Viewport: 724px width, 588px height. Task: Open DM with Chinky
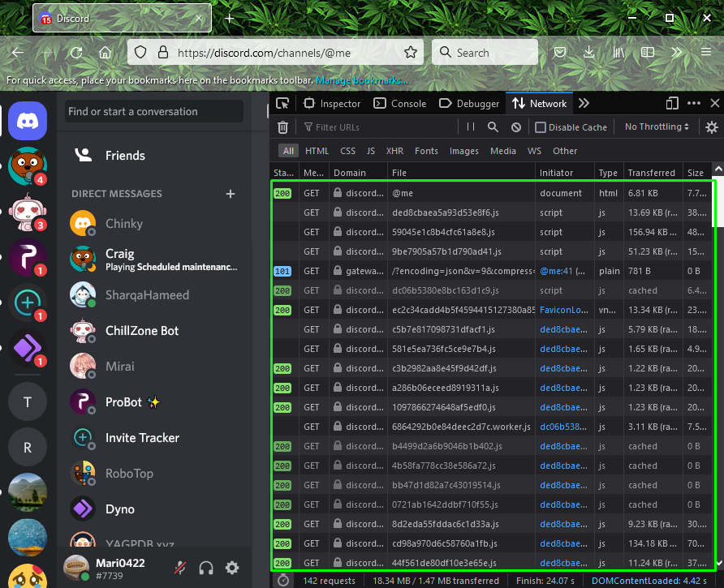pos(156,223)
